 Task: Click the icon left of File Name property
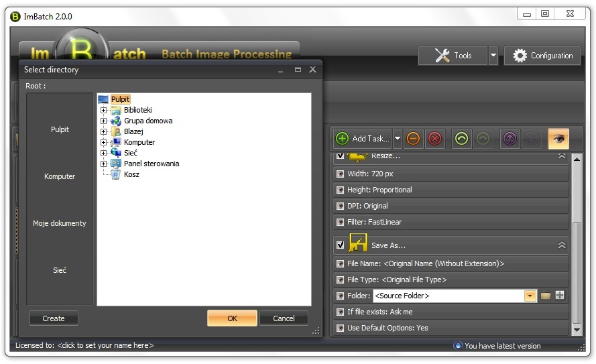click(x=340, y=263)
